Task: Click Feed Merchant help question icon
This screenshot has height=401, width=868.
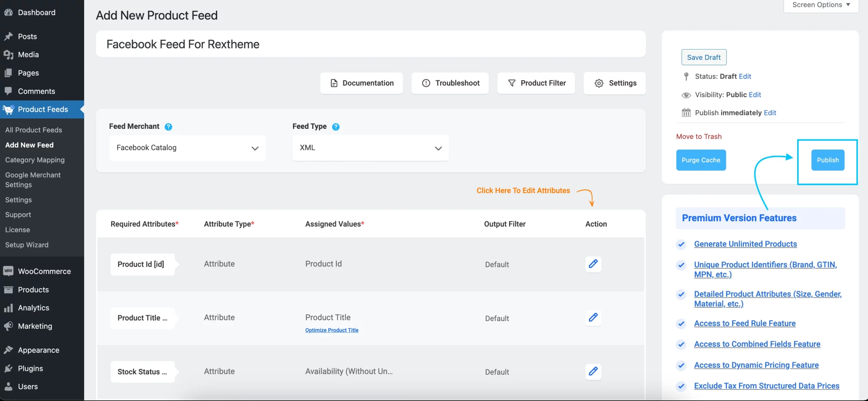Action: 168,127
